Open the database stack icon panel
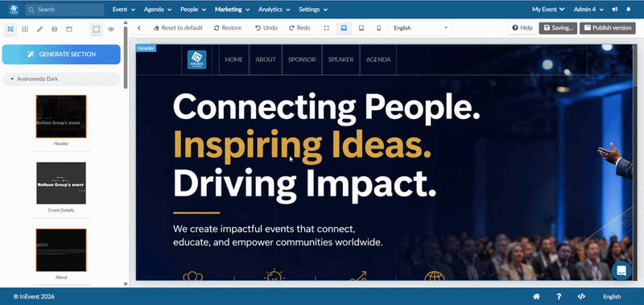The image size is (644, 305). 54,29
